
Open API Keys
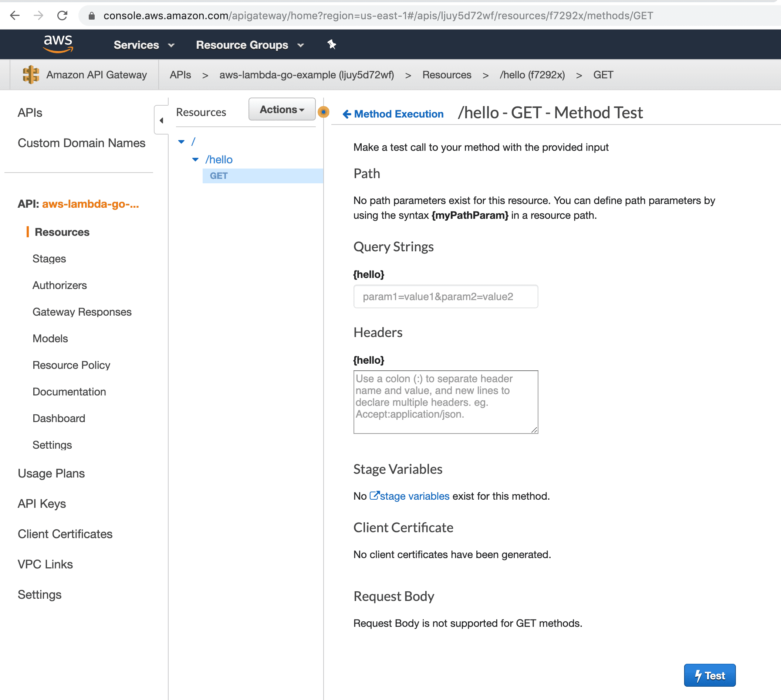click(42, 503)
